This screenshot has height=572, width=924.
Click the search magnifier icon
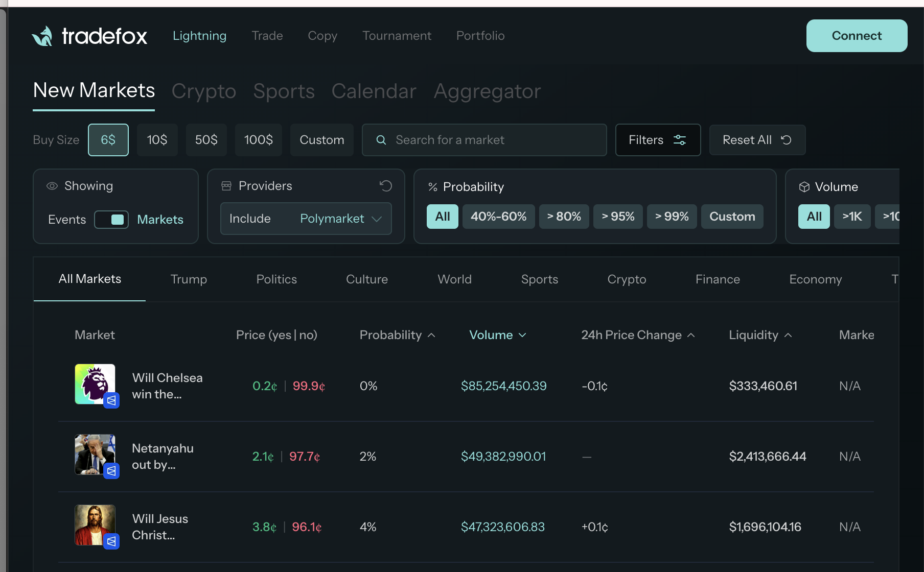pos(381,139)
